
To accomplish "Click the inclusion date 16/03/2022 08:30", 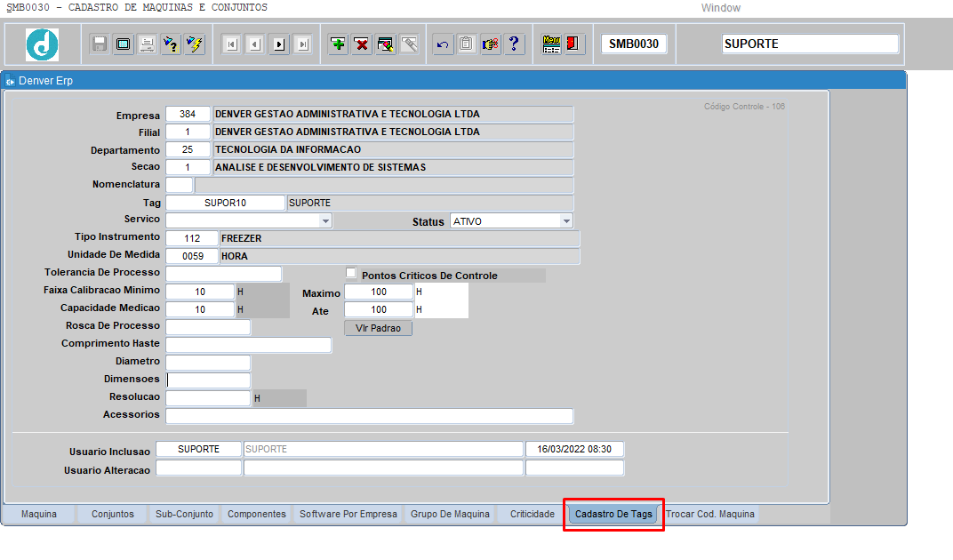I will point(574,449).
